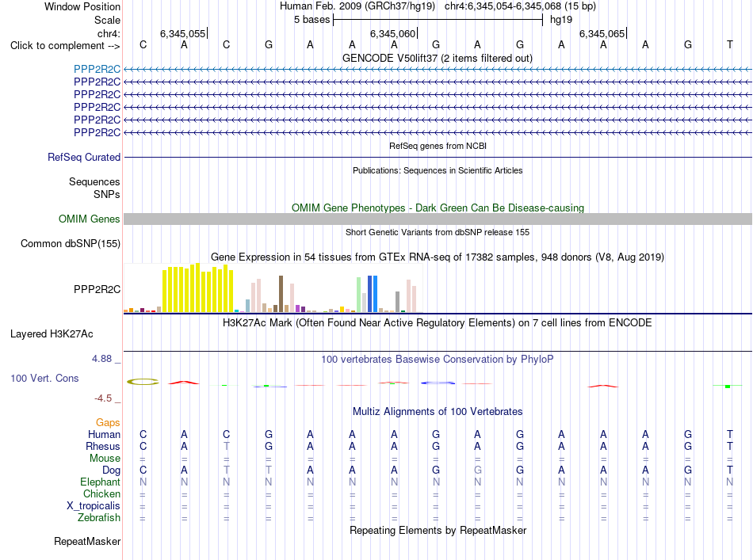Image resolution: width=753 pixels, height=560 pixels.
Task: Click the light green GTEx expression bar
Action: click(x=358, y=295)
